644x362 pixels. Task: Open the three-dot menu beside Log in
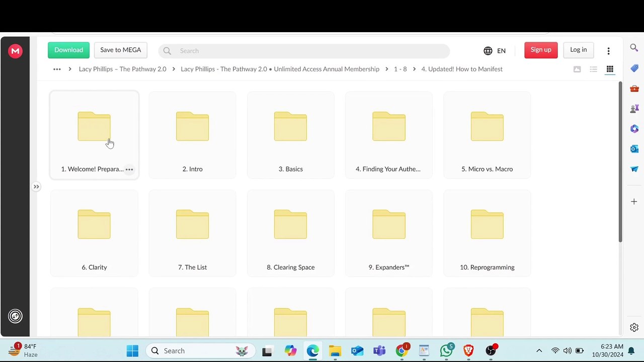coord(608,51)
